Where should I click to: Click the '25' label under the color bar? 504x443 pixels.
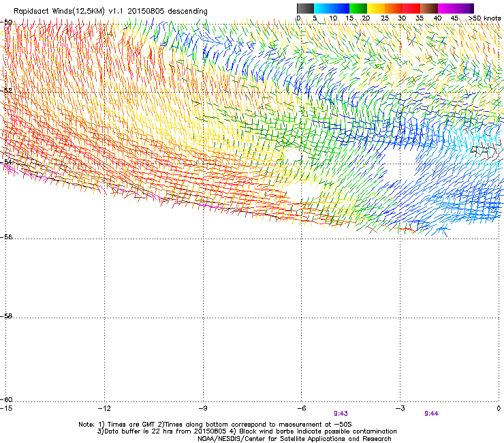point(385,18)
